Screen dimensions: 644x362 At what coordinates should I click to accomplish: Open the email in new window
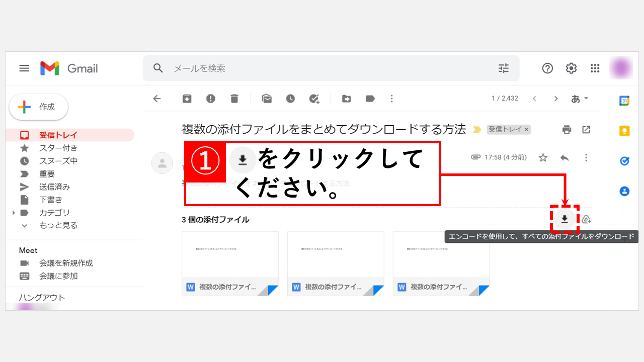pyautogui.click(x=586, y=130)
